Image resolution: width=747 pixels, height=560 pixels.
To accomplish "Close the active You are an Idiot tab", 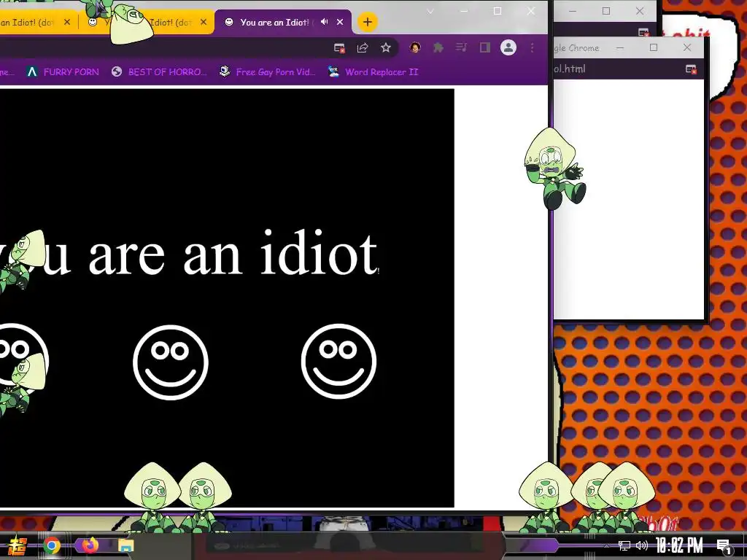I will tap(340, 22).
